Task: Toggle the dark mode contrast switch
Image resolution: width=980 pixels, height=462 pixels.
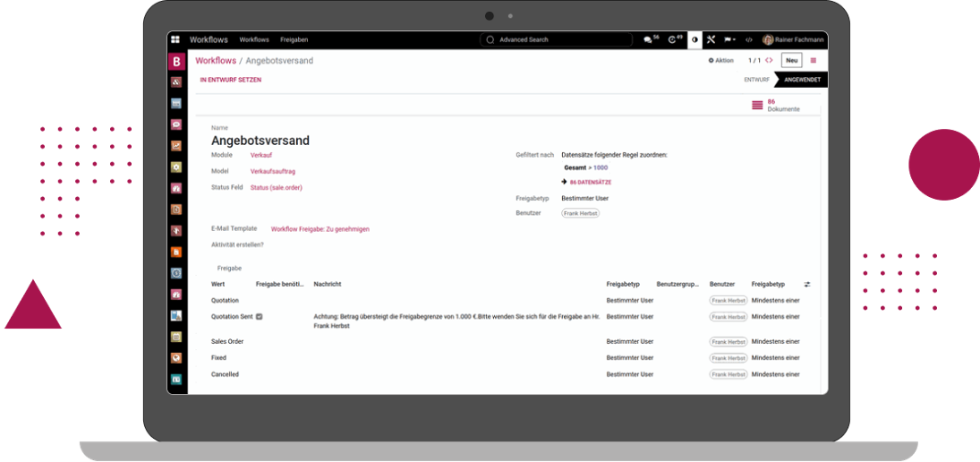Action: 694,40
